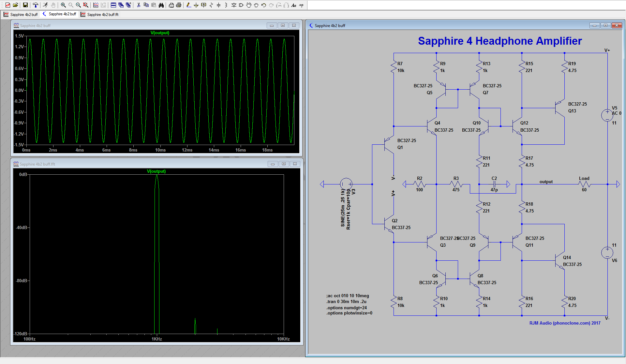Open a file with the folder icon

tap(15, 5)
